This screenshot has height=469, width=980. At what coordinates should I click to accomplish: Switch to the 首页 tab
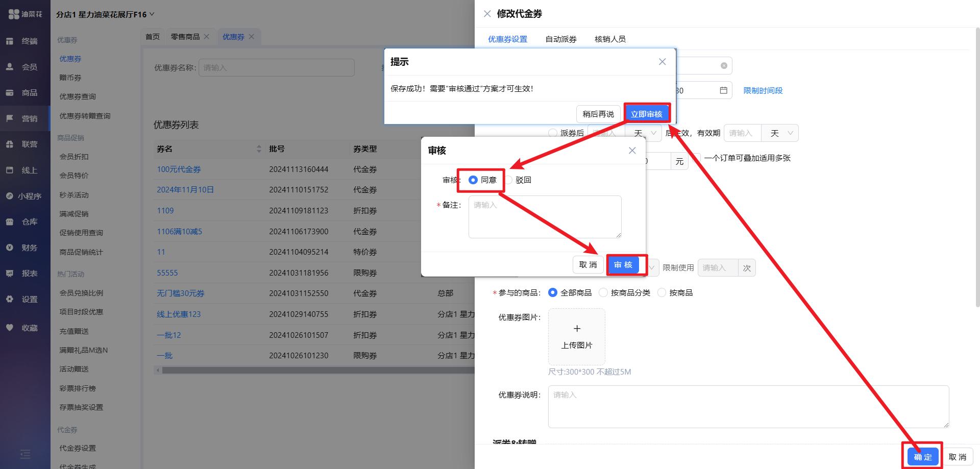tap(152, 36)
